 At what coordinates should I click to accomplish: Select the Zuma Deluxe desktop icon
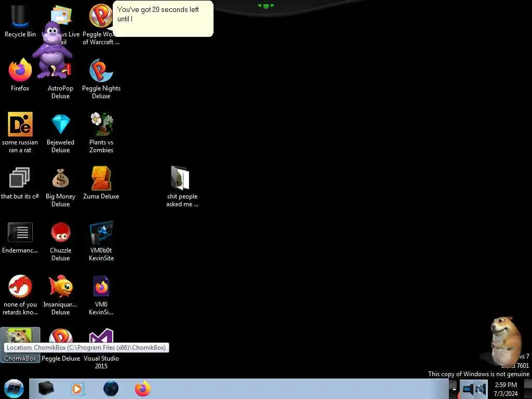pyautogui.click(x=101, y=182)
